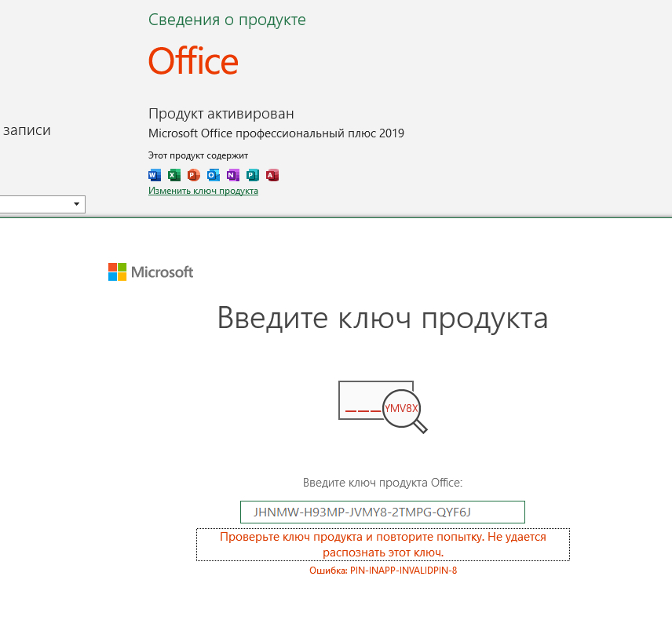This screenshot has height=620, width=672.
Task: Click the Microsoft four-square logo
Action: click(x=117, y=272)
